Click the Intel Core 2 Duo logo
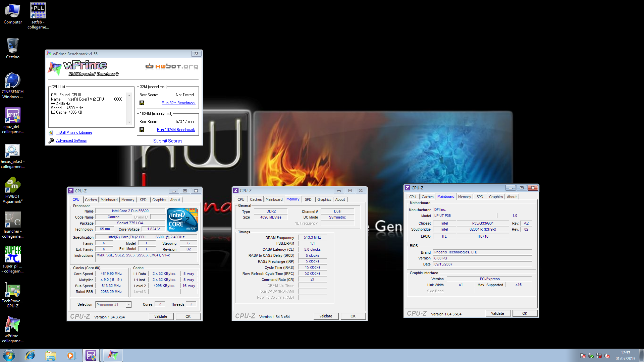644x362 pixels. pyautogui.click(x=182, y=220)
